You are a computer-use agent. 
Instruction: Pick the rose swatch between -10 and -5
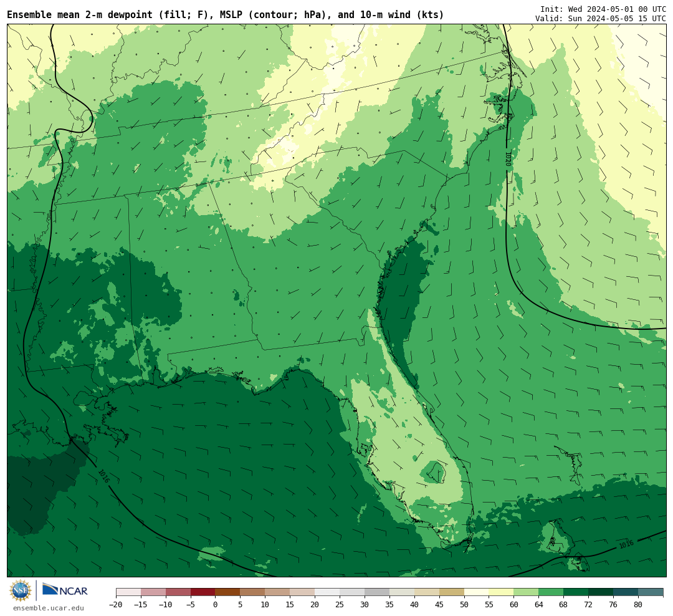click(178, 592)
